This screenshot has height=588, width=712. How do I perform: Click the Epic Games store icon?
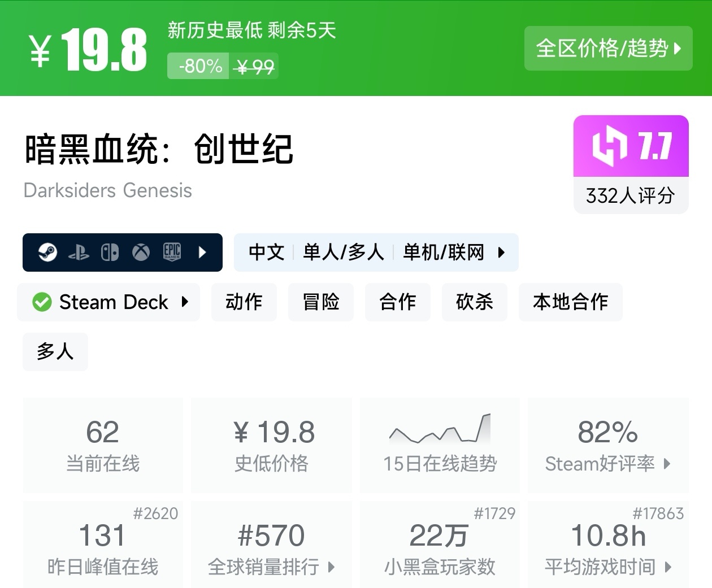[172, 251]
